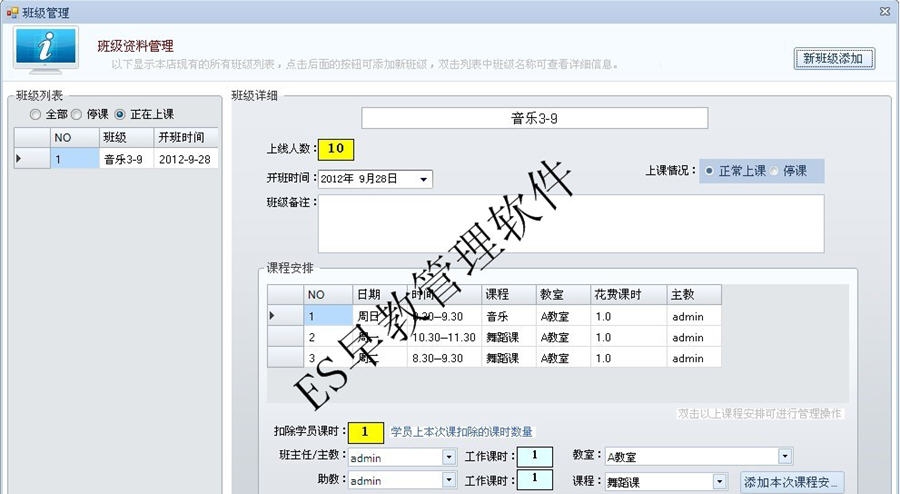Choose 停课 under 上课情况

tap(774, 171)
